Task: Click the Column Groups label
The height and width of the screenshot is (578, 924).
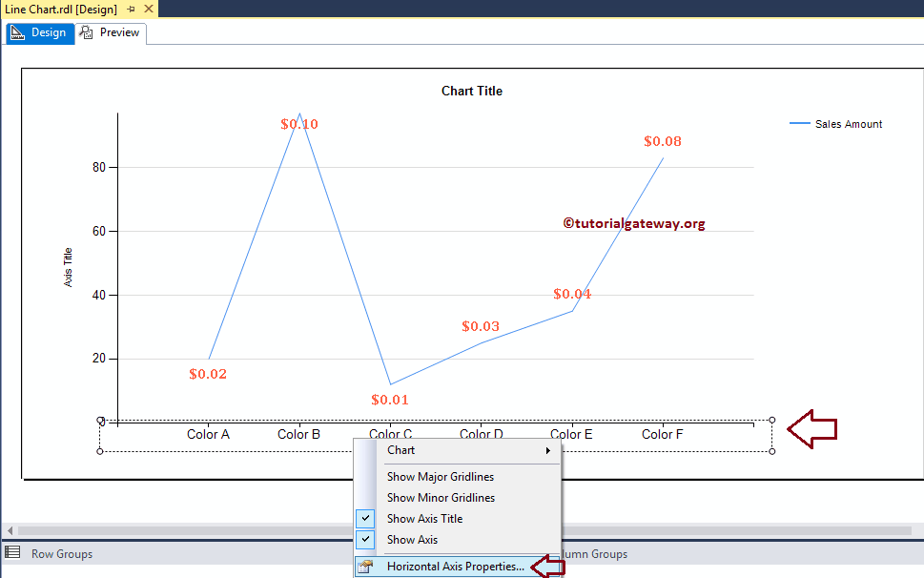Action: click(x=596, y=553)
